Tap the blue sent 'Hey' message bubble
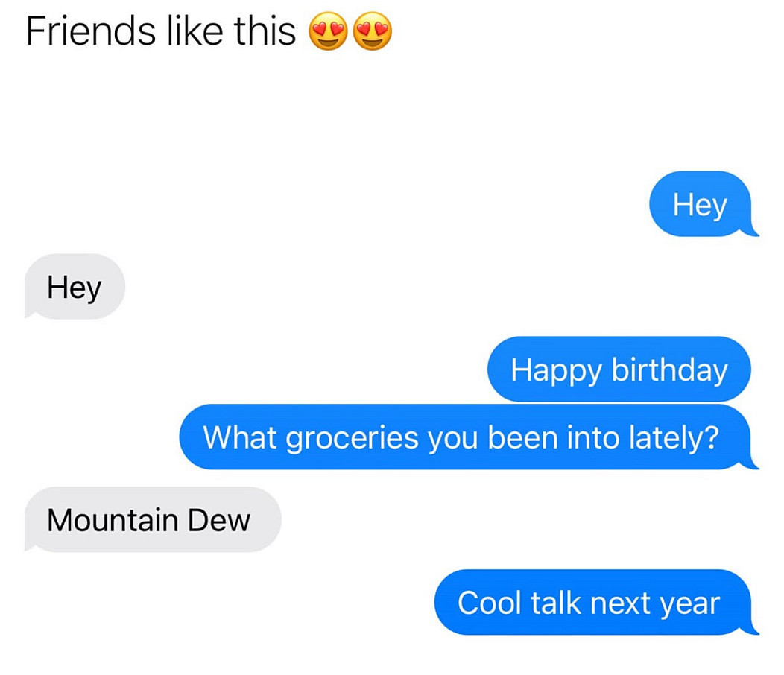Screen dimensions: 784x675 (702, 204)
